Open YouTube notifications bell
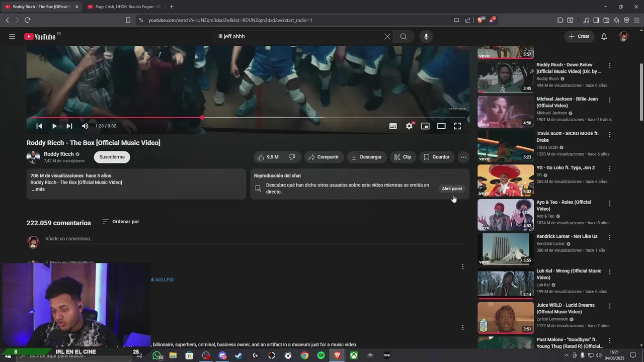Screen dimensions: 644x362 pyautogui.click(x=604, y=36)
